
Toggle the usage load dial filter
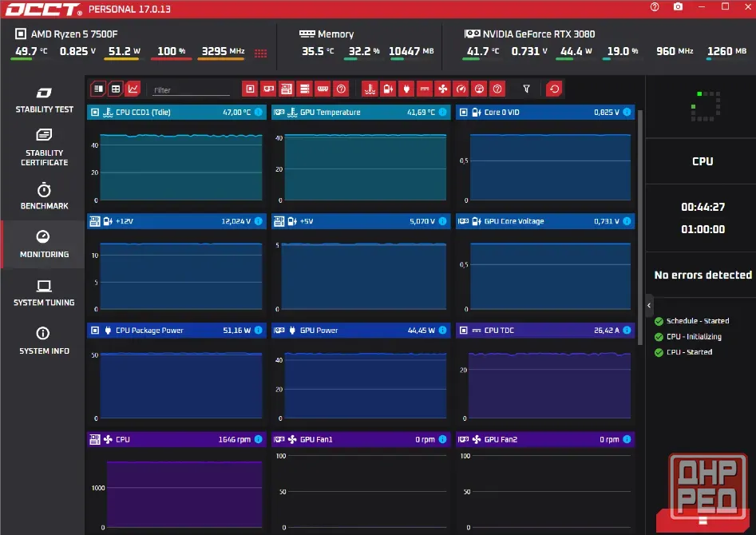tap(479, 89)
